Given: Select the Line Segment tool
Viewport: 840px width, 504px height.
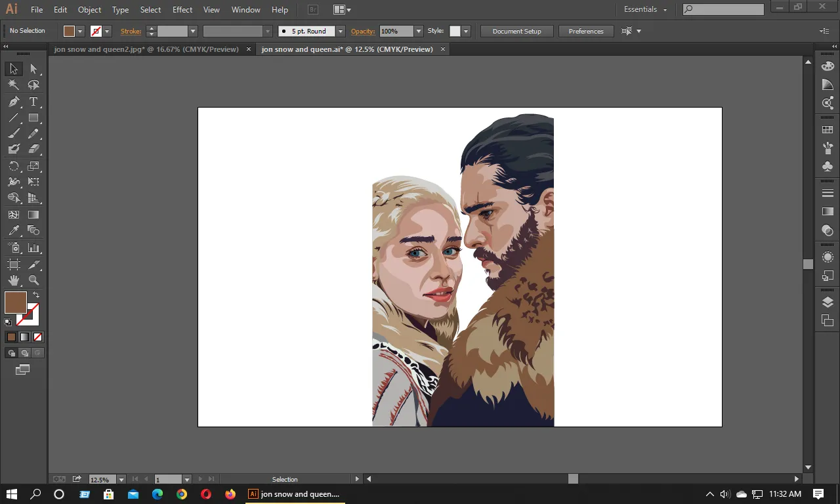Looking at the screenshot, I should point(14,118).
